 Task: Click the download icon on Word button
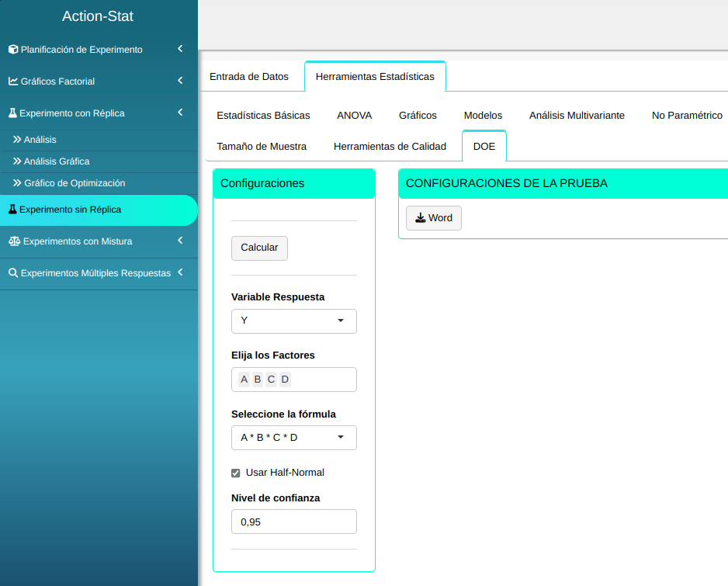click(420, 218)
